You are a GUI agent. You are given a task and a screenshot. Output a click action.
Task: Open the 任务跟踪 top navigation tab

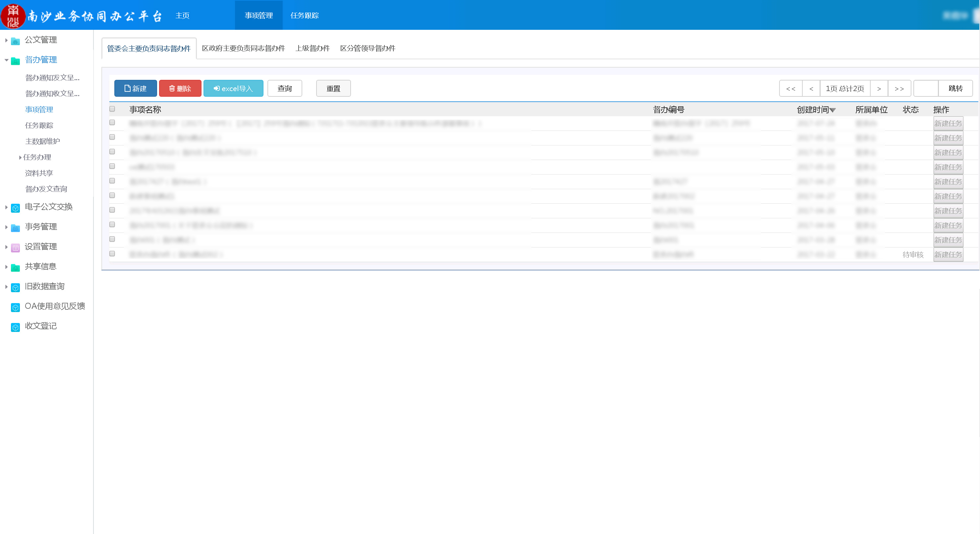[x=304, y=16]
